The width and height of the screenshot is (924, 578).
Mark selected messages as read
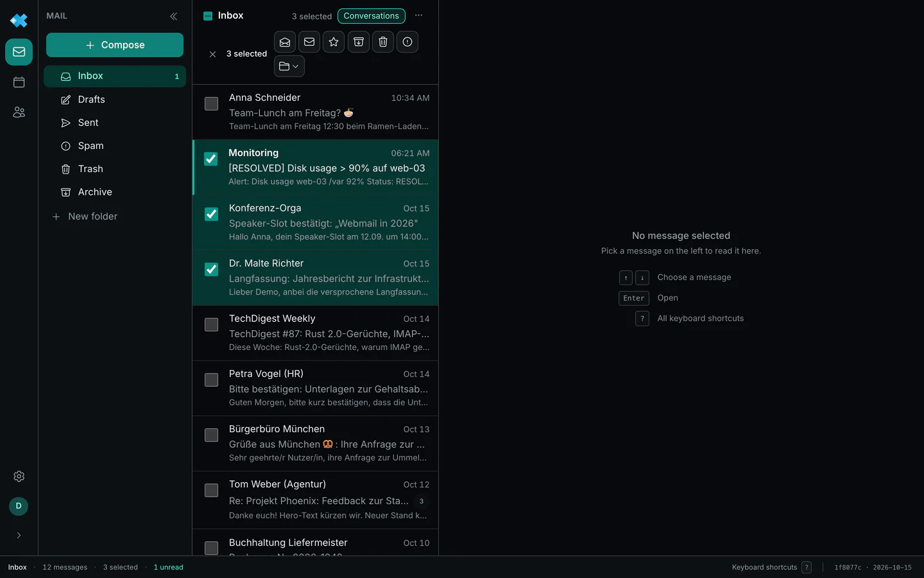point(285,42)
